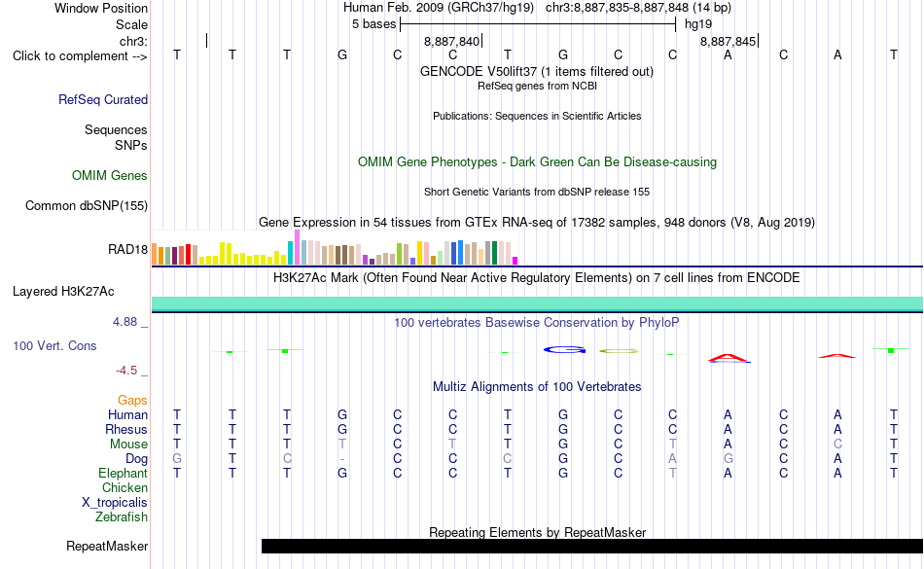Image resolution: width=924 pixels, height=569 pixels.
Task: Open the Layered H3K27Ac track label
Action: coord(63,291)
